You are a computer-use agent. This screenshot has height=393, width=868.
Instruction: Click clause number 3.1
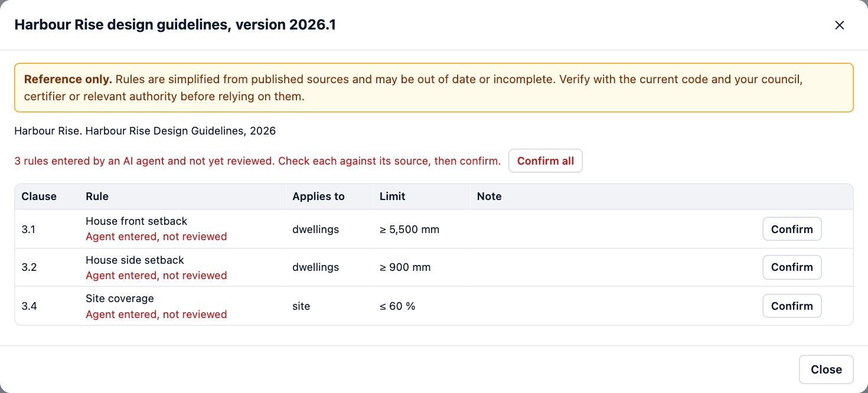click(28, 230)
